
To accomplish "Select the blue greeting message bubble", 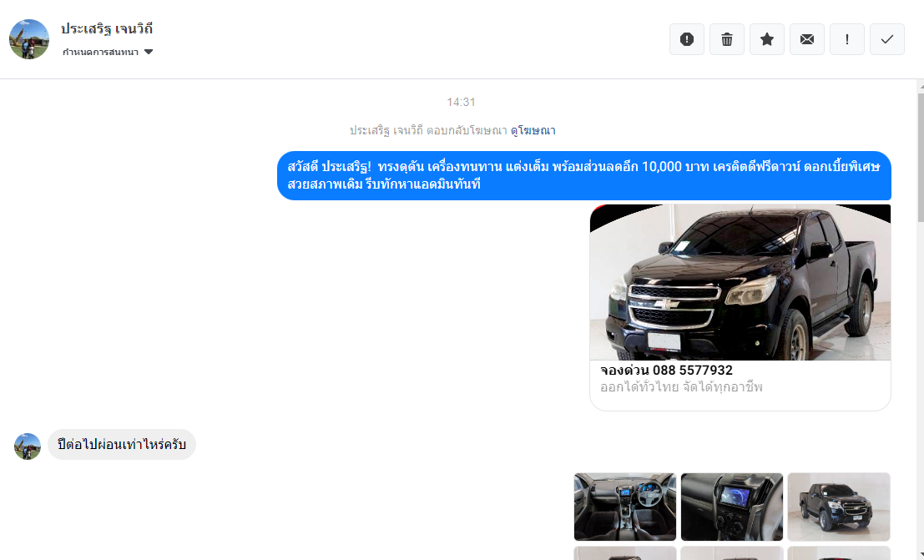I will pos(584,175).
